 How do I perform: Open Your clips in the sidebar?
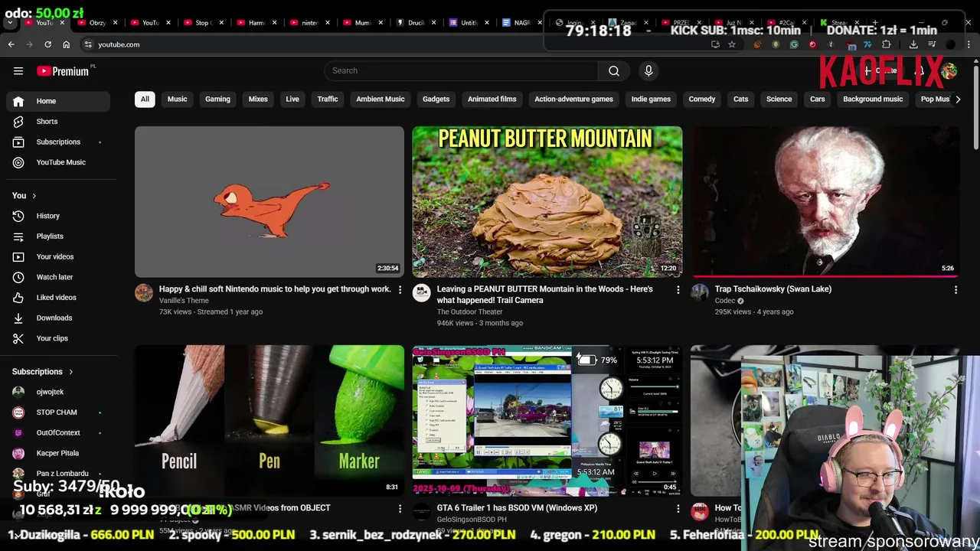pyautogui.click(x=58, y=338)
